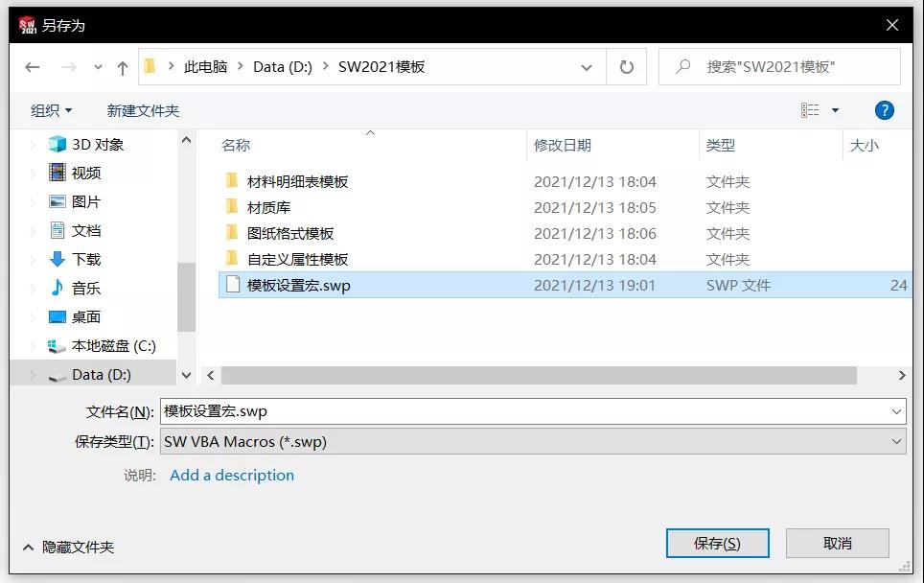
Task: Click the Add a description link
Action: 232,475
